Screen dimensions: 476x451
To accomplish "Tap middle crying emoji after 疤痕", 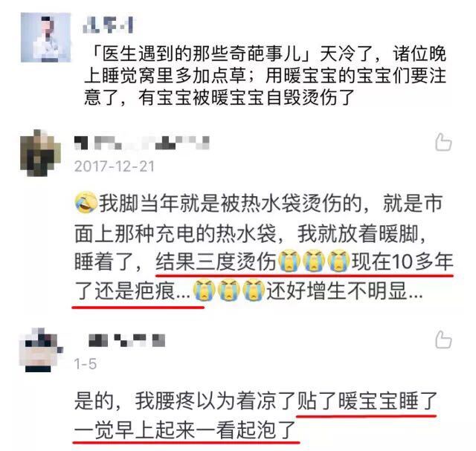I will [x=229, y=290].
